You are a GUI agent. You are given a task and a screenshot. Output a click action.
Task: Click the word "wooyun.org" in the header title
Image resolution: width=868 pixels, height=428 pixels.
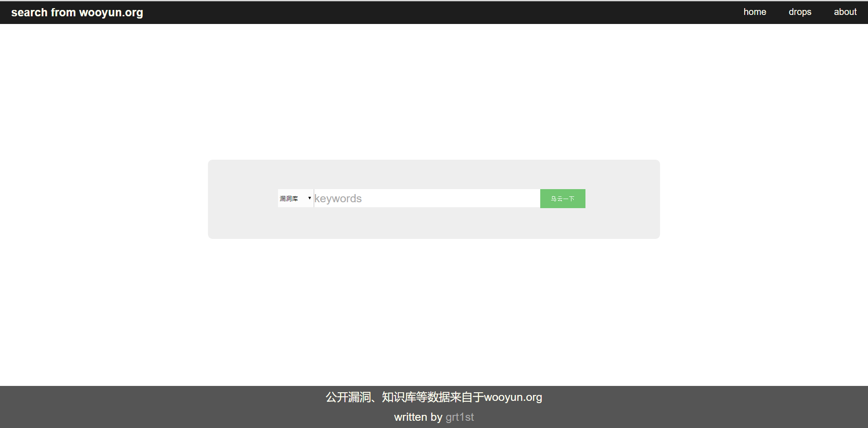111,13
